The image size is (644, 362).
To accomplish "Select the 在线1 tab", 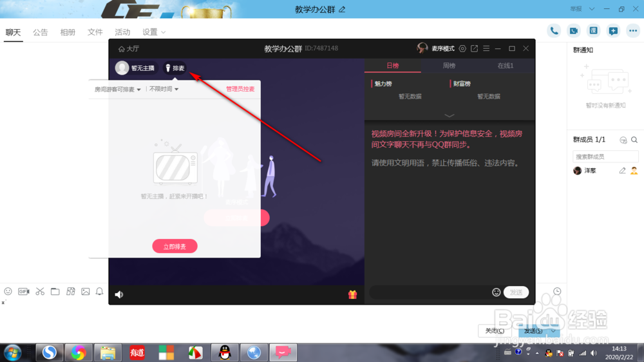I will pos(506,66).
